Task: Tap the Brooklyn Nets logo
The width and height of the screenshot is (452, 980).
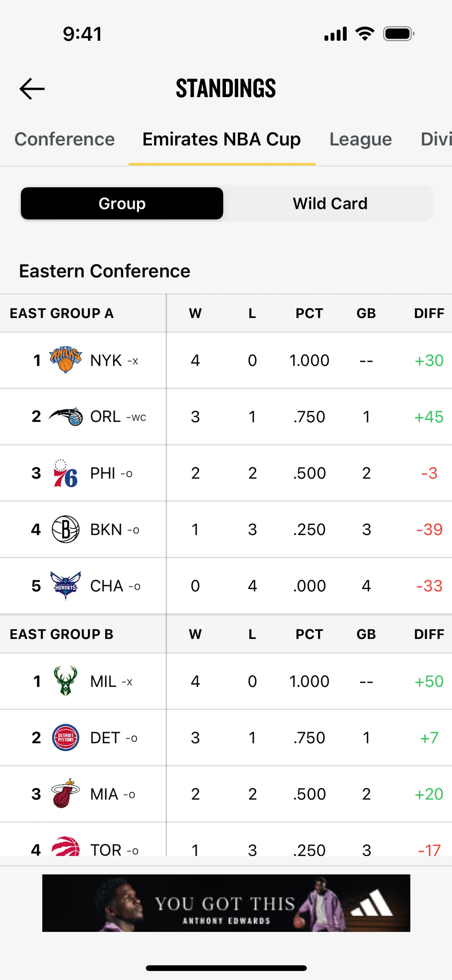Action: click(65, 529)
